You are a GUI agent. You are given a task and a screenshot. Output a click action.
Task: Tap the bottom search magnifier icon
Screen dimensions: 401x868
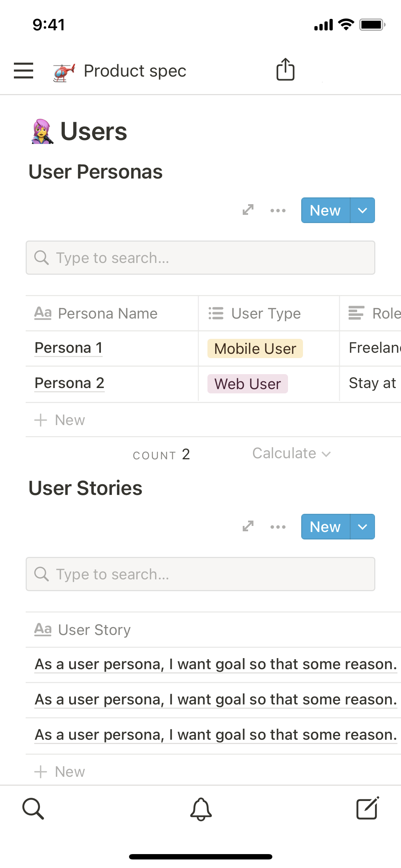(33, 808)
